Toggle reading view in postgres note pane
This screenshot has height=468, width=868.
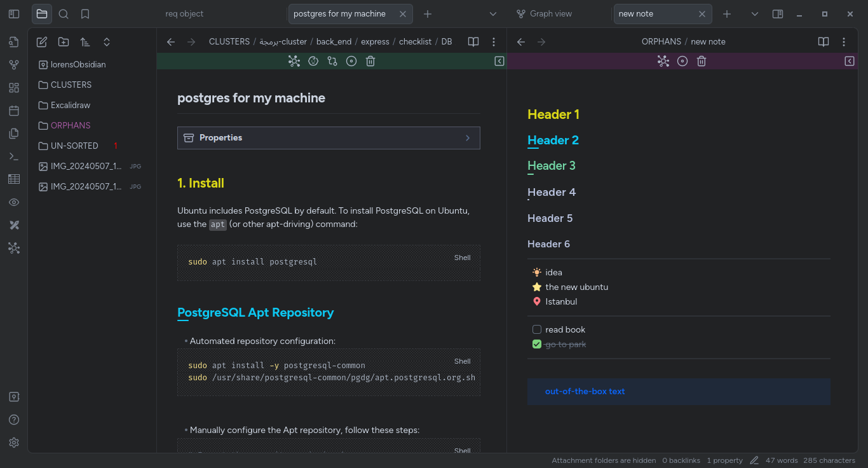(x=473, y=42)
